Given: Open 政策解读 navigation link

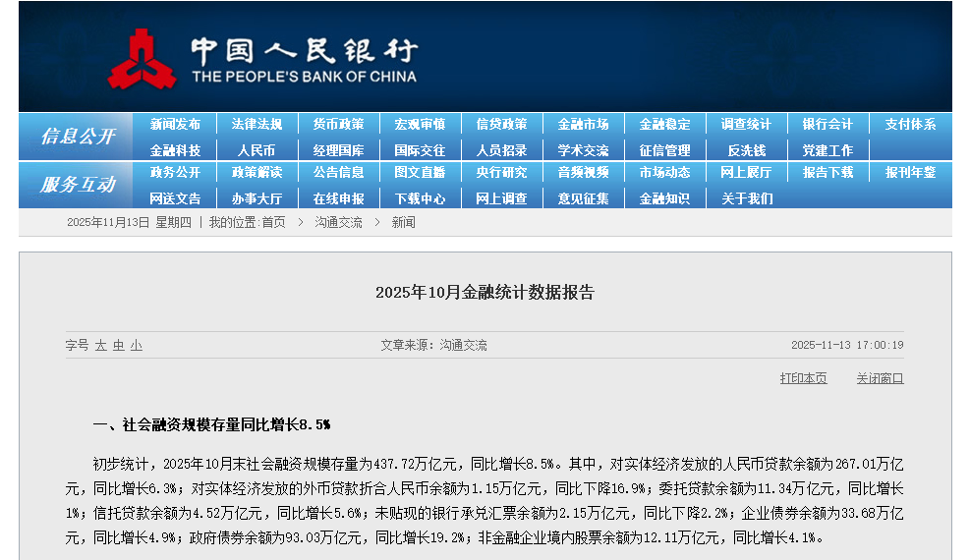Looking at the screenshot, I should [257, 173].
